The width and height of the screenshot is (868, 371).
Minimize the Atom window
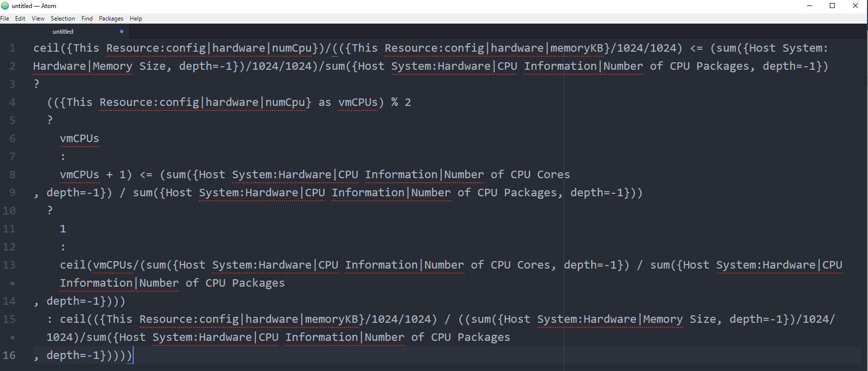coord(810,6)
